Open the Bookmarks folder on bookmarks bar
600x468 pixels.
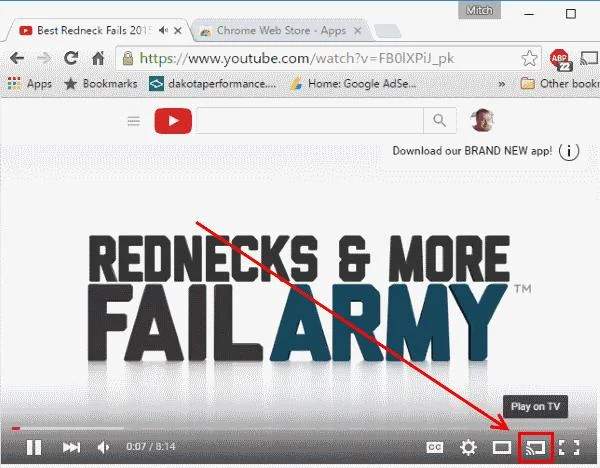tap(101, 83)
